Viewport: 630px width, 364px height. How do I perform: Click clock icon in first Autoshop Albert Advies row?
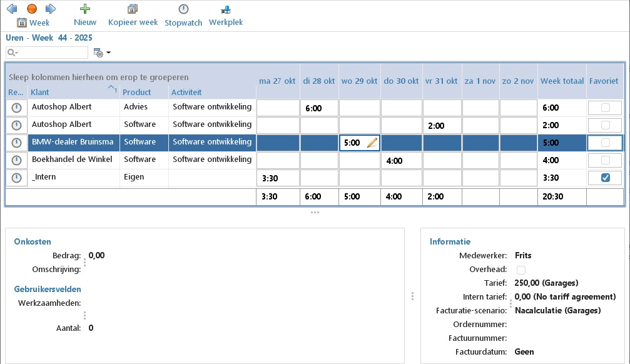(16, 108)
